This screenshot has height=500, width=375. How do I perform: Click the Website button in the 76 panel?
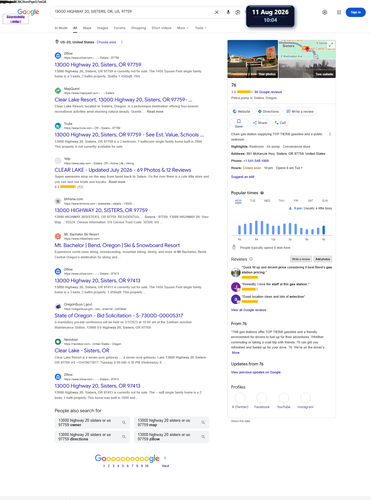[241, 111]
